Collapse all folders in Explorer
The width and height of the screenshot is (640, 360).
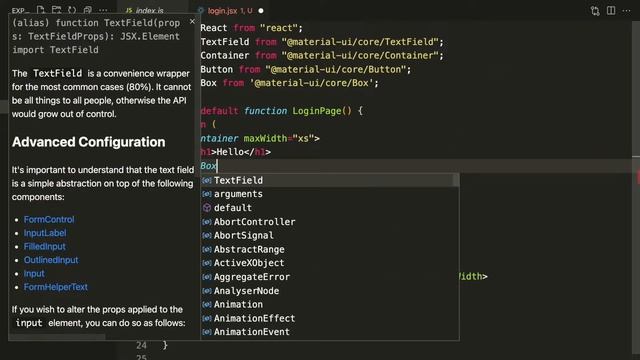pyautogui.click(x=87, y=10)
